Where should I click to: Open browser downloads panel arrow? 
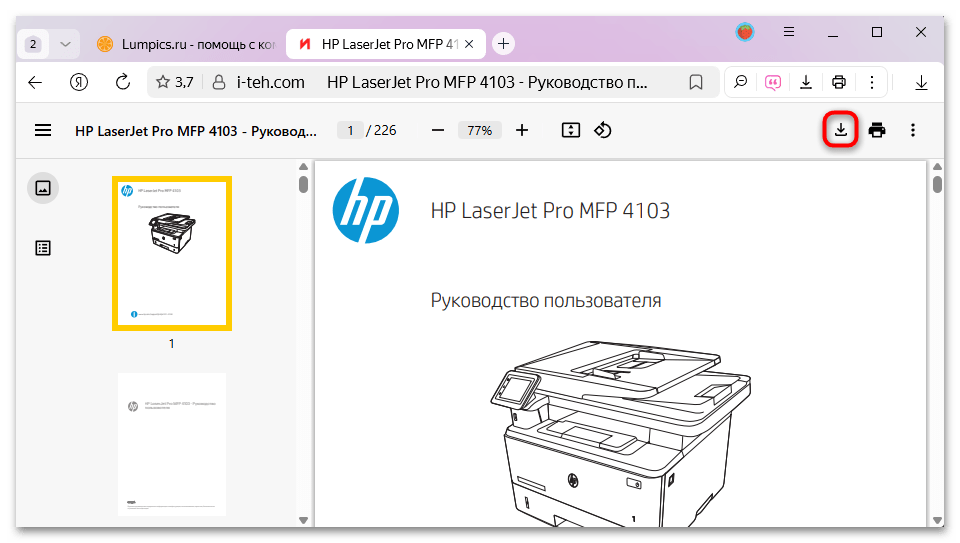[x=921, y=82]
